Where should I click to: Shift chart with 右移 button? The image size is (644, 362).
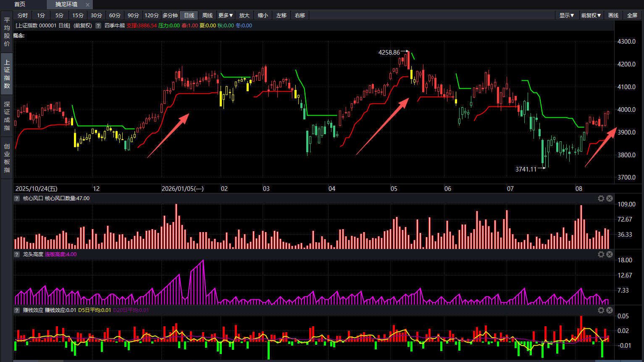[x=300, y=15]
